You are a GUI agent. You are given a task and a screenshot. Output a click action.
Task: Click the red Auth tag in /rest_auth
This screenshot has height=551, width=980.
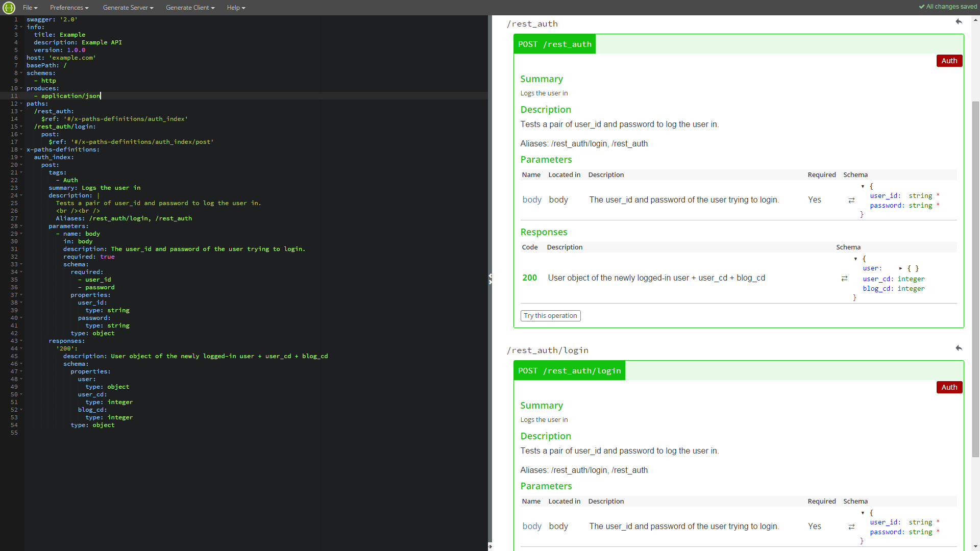point(949,61)
